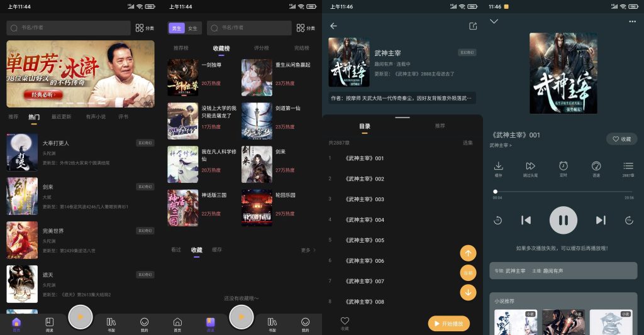The width and height of the screenshot is (644, 335).
Task: Open the 选集 episode selector in the chapter list
Action: tap(468, 143)
